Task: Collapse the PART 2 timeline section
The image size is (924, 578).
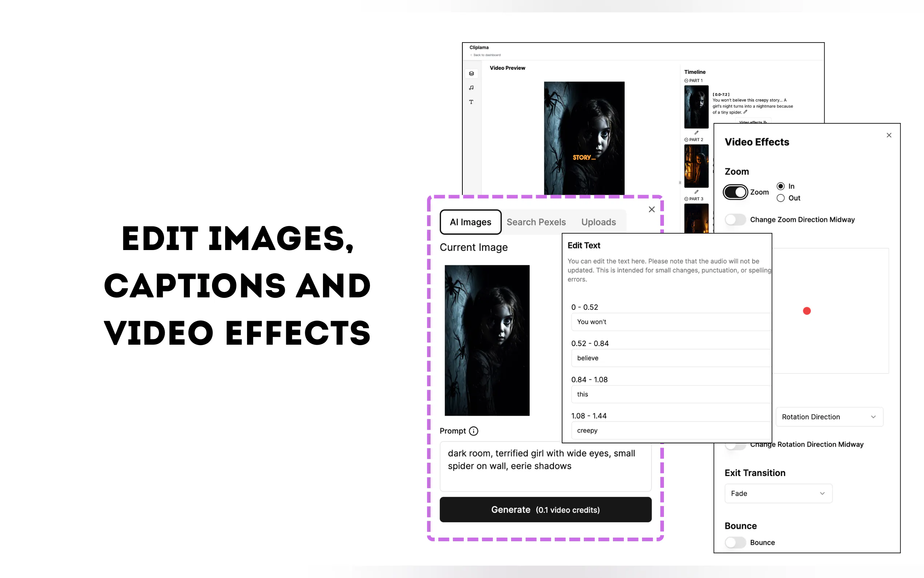Action: (x=686, y=140)
